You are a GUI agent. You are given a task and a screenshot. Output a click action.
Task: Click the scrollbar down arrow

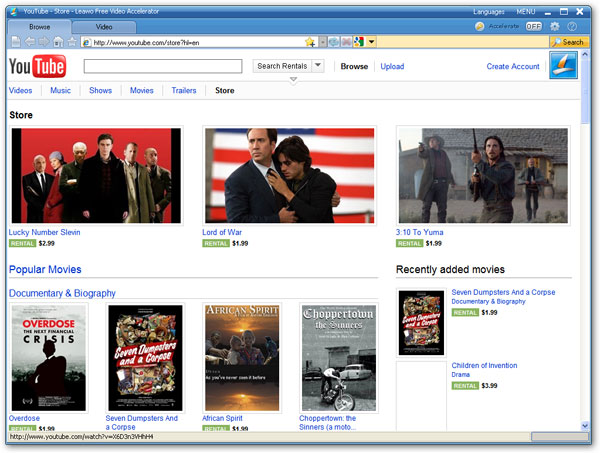585,425
